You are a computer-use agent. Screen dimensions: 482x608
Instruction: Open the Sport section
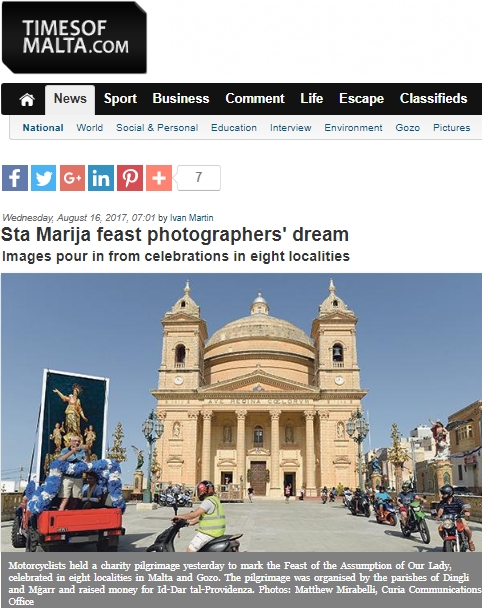tap(120, 98)
